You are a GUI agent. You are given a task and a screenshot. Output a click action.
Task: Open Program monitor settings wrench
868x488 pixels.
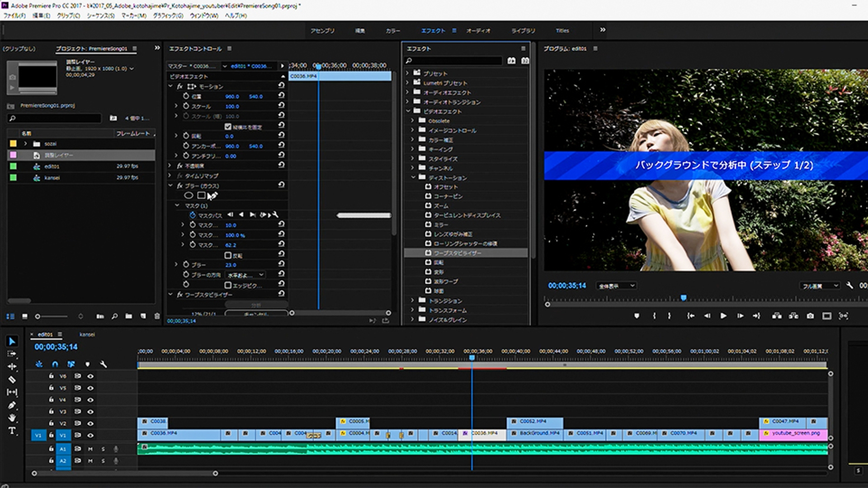click(x=849, y=286)
